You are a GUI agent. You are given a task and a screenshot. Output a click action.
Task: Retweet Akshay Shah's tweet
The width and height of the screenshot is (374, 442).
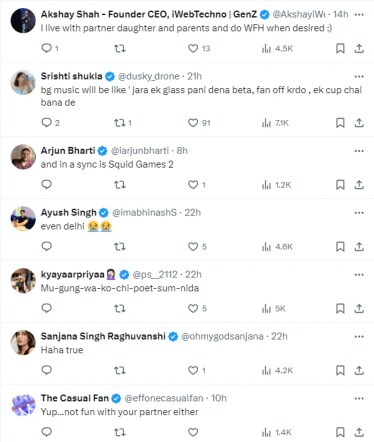[120, 49]
